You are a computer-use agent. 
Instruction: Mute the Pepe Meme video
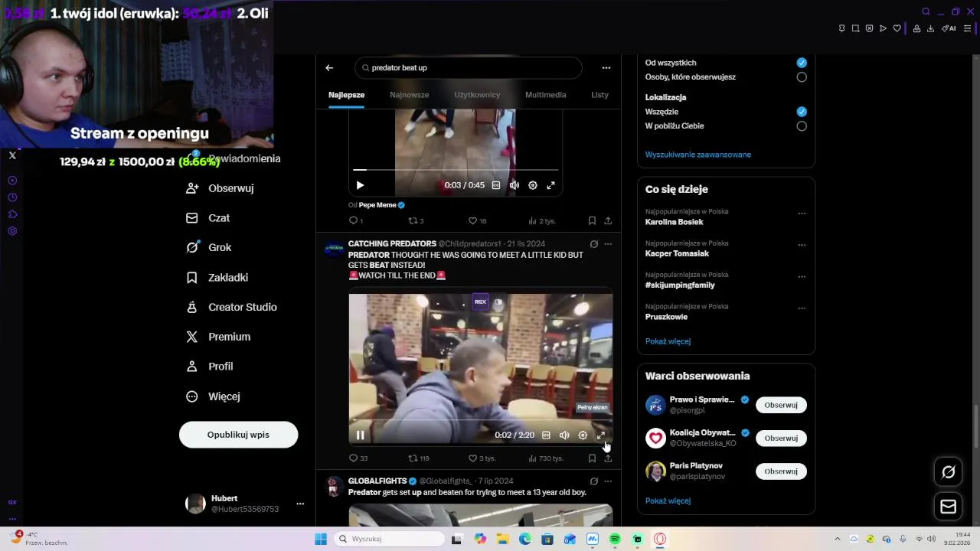click(x=514, y=185)
